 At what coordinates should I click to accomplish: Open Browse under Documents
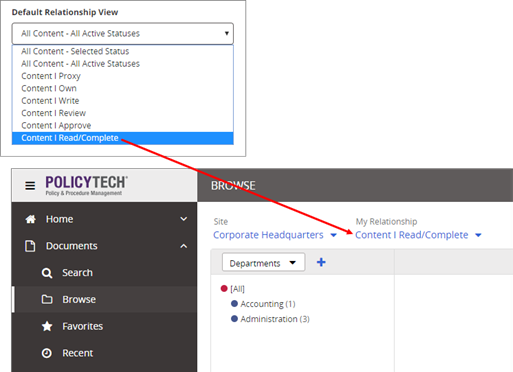79,299
